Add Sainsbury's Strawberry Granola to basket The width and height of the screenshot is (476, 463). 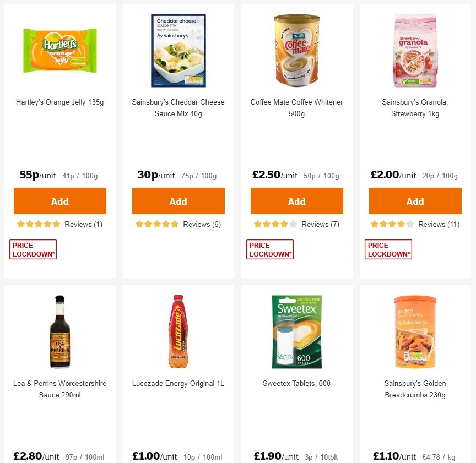[x=415, y=200]
